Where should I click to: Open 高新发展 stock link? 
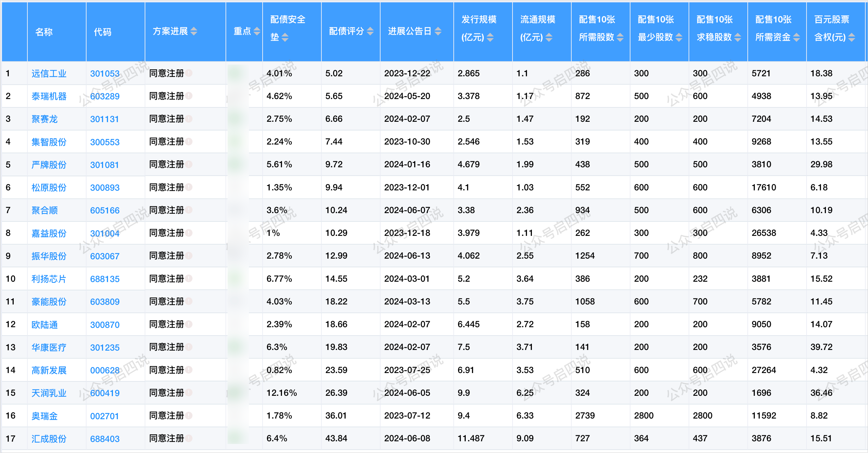point(49,370)
